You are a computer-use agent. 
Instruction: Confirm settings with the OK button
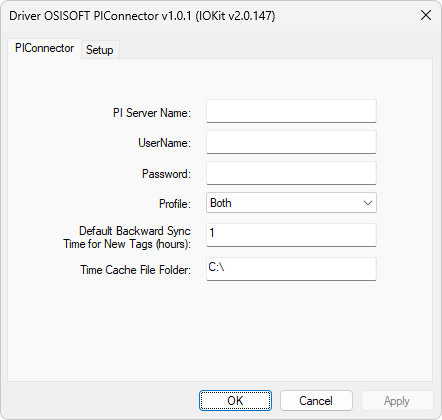[x=235, y=401]
